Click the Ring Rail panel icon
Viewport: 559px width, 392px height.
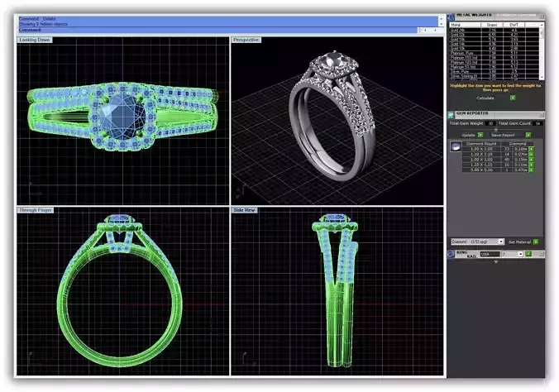click(451, 254)
